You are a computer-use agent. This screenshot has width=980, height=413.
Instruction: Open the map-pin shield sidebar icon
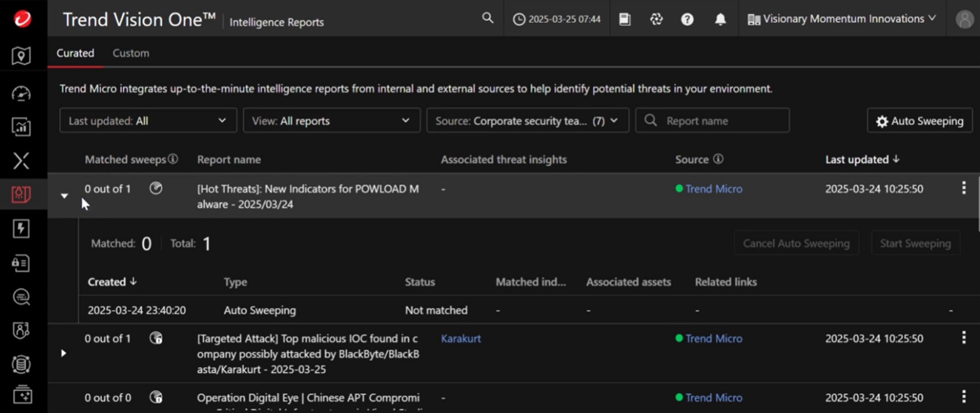click(21, 56)
